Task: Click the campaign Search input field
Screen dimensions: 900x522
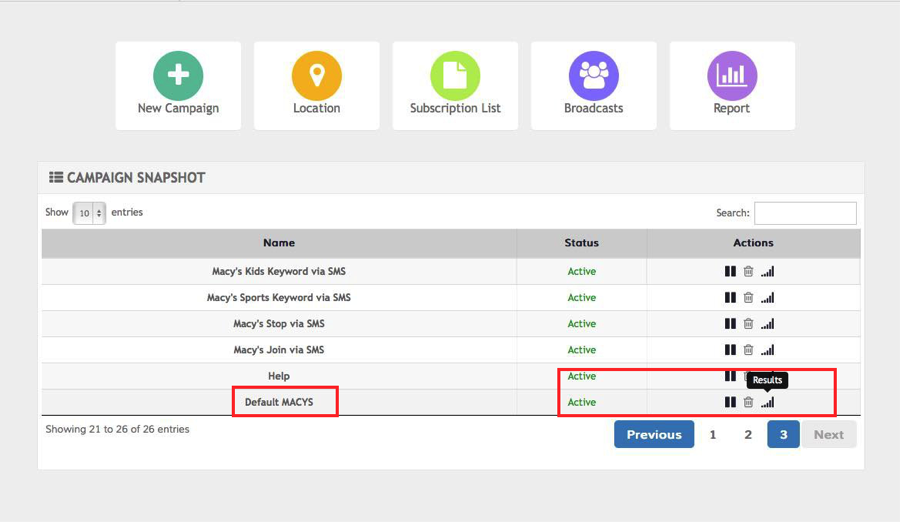Action: click(805, 213)
